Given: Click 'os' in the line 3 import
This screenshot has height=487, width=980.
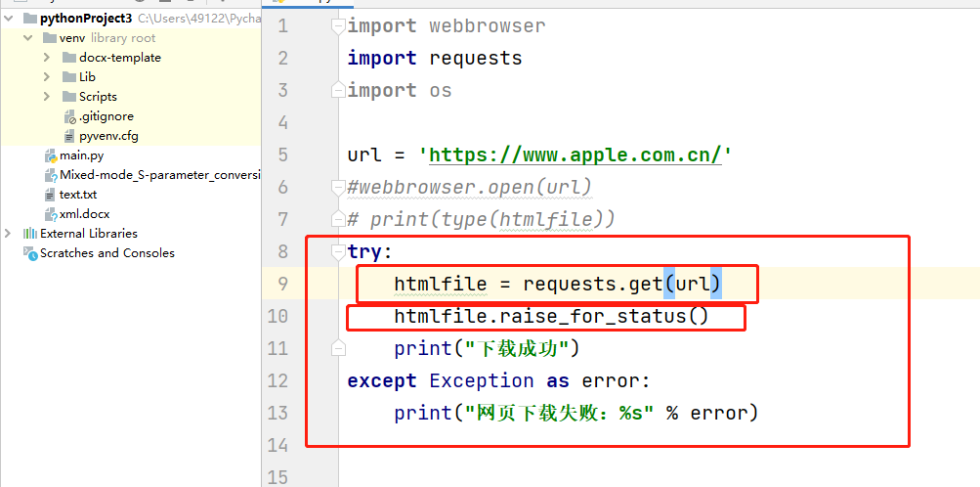Looking at the screenshot, I should click(441, 91).
